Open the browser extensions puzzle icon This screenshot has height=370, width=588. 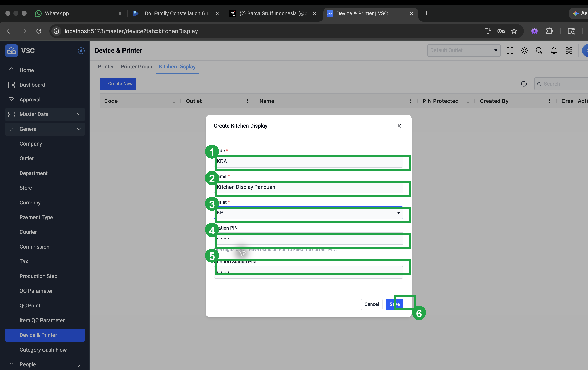[549, 31]
